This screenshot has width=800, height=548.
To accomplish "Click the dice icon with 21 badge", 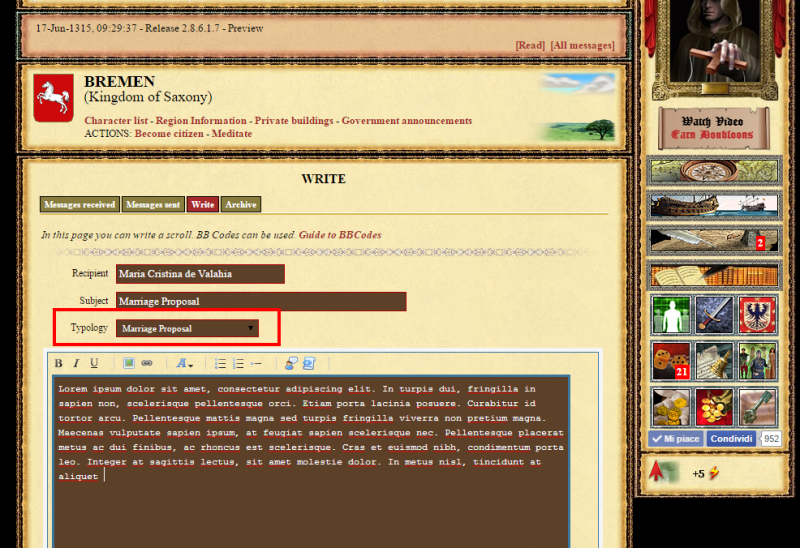I will 671,361.
